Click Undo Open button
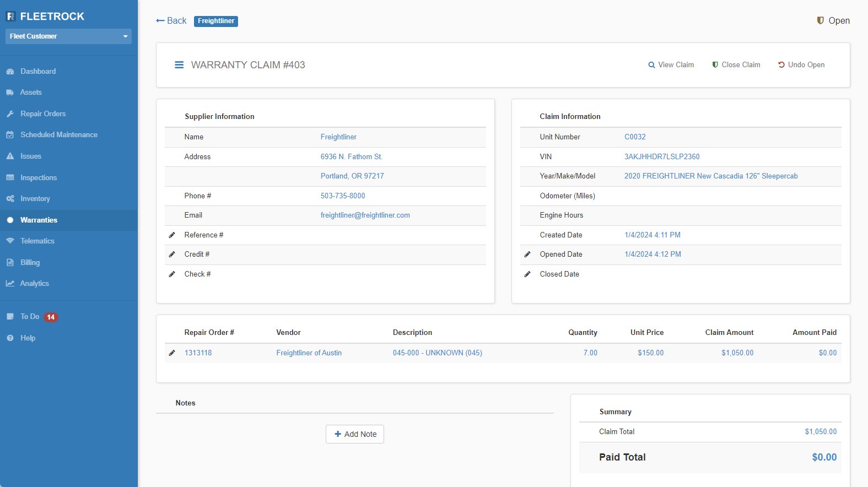The height and width of the screenshot is (487, 868). [x=801, y=65]
